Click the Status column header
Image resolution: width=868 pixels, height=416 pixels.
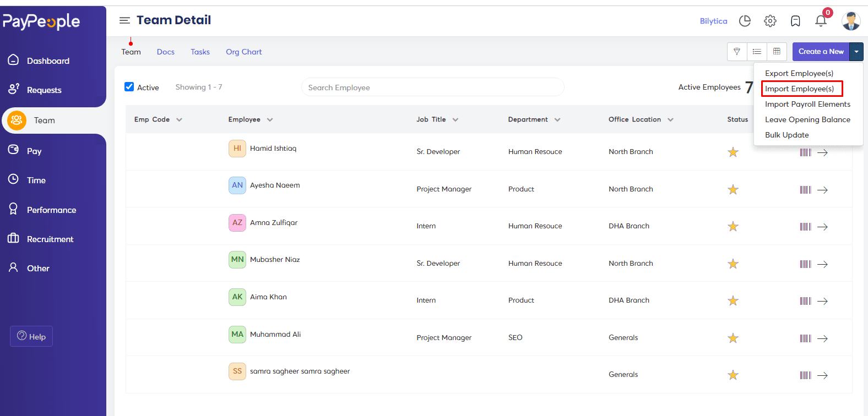pos(737,119)
